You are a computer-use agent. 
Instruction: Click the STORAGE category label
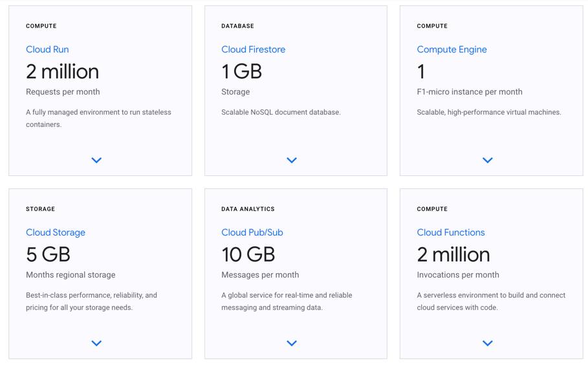point(40,209)
